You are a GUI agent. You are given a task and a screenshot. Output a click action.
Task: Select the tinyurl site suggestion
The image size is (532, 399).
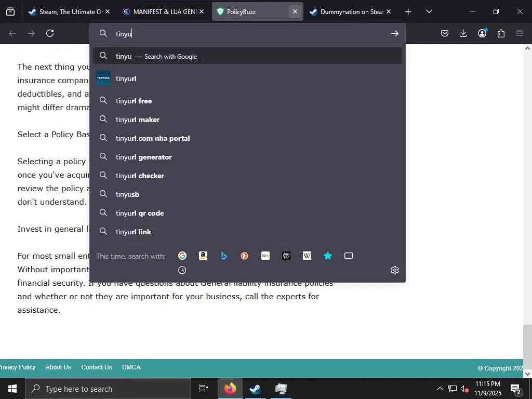pos(247,78)
